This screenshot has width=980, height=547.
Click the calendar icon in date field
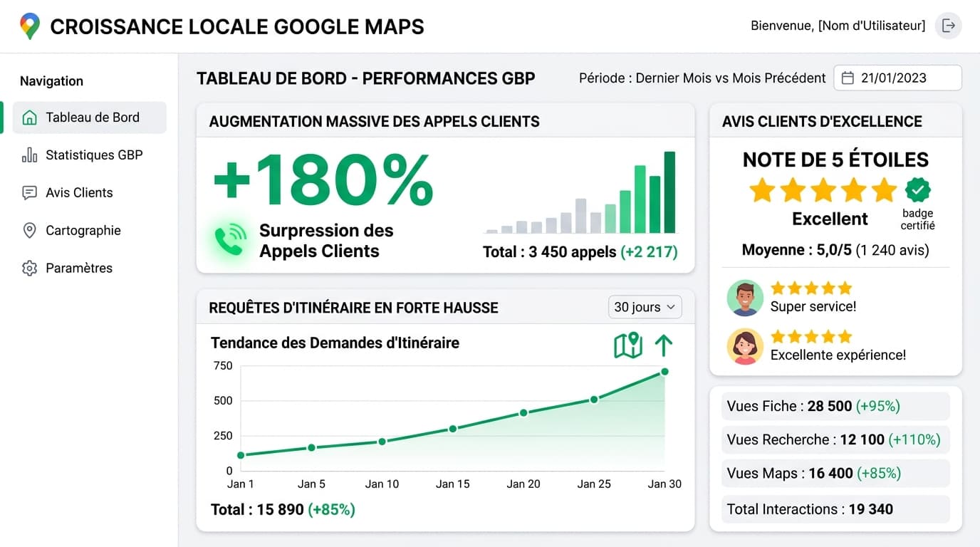coord(848,78)
